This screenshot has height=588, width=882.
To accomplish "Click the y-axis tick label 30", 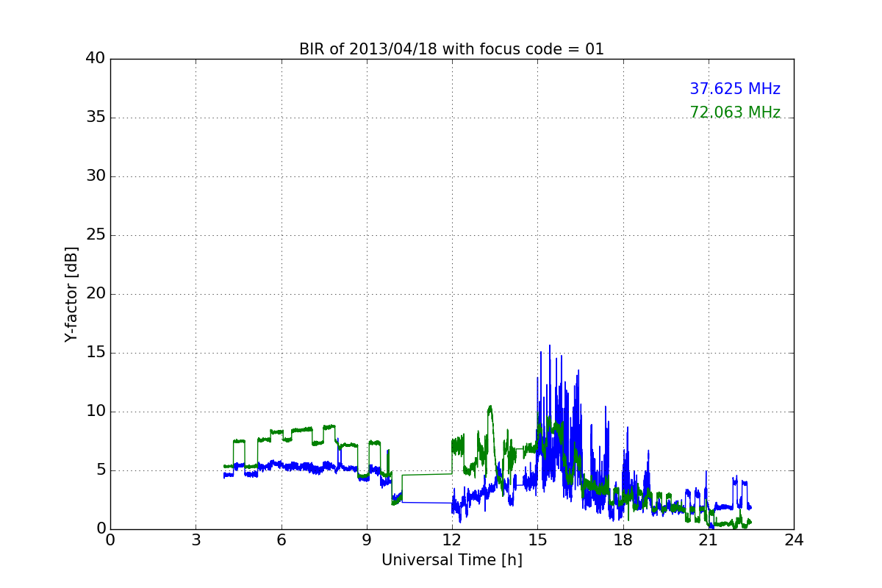I will pos(96,176).
